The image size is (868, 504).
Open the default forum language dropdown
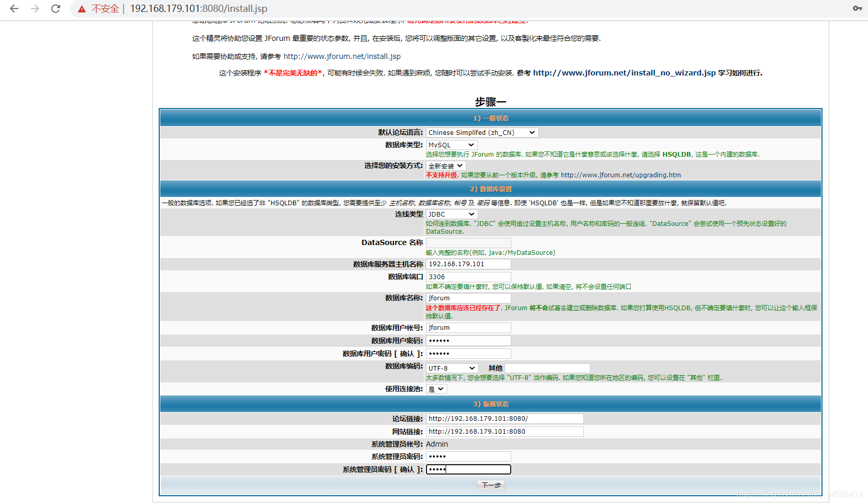click(482, 133)
